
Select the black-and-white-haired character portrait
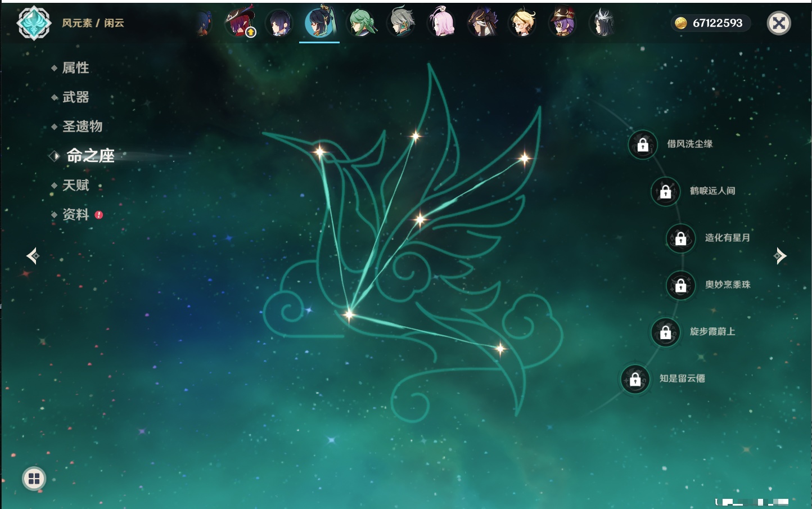(602, 23)
